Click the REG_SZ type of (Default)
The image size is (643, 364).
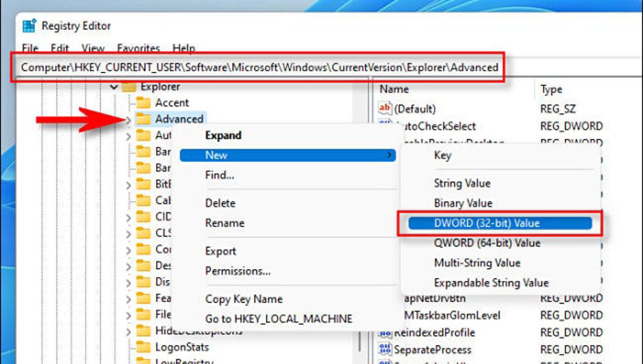click(x=558, y=109)
